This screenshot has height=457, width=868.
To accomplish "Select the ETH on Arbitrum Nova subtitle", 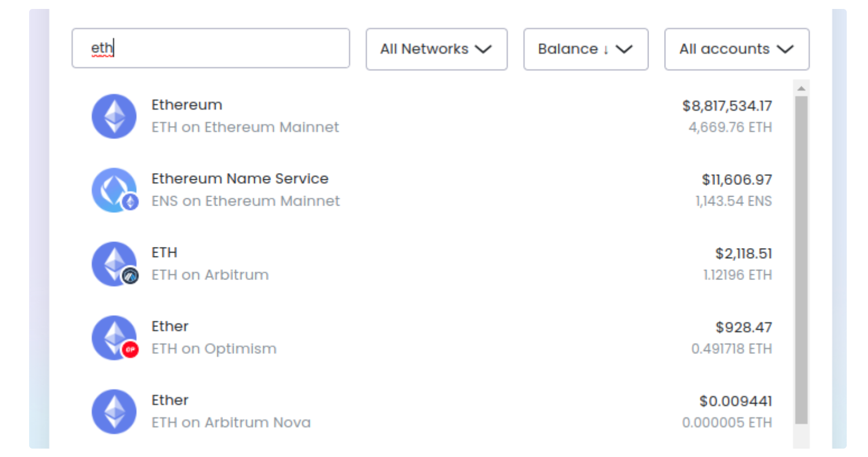I will pyautogui.click(x=231, y=423).
